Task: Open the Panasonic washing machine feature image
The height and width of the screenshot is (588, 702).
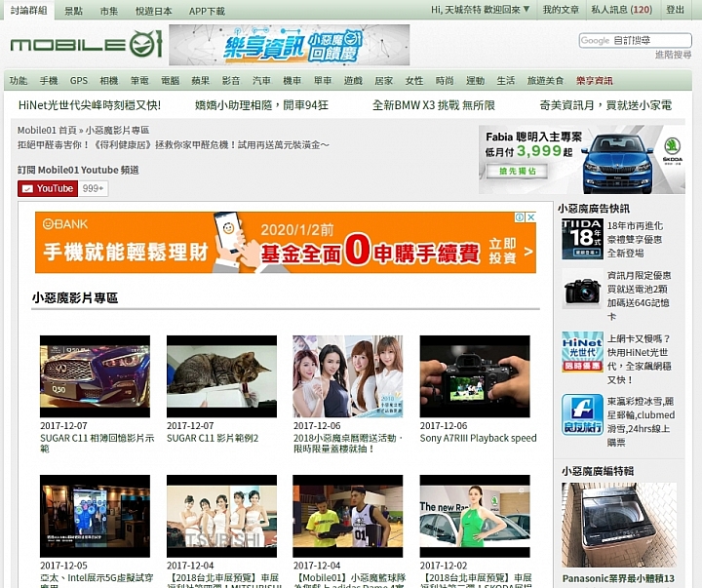Action: [619, 525]
